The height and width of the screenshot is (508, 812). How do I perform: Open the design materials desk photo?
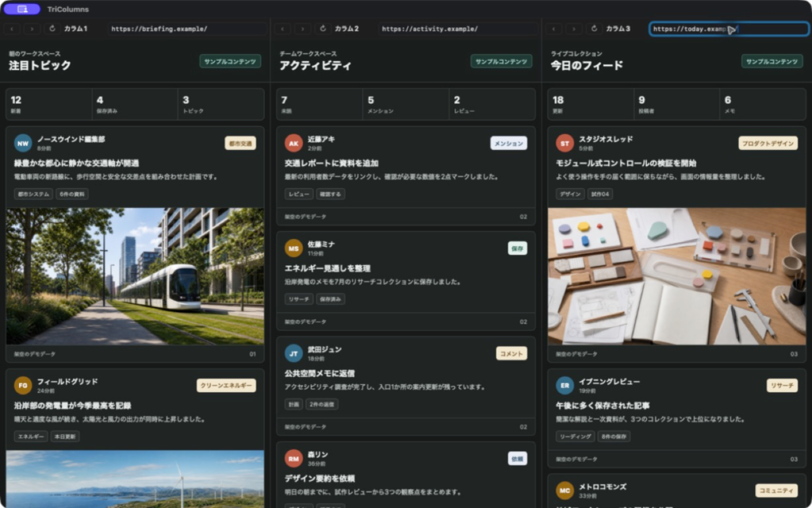click(x=677, y=276)
